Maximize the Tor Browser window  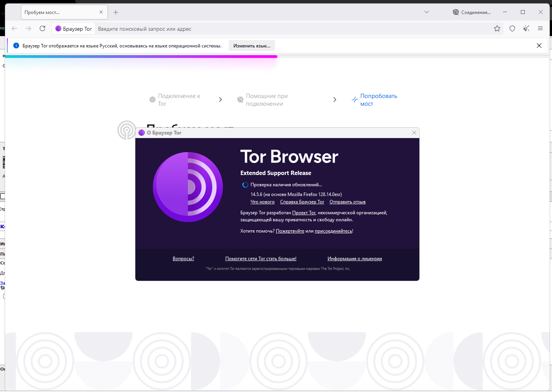pos(523,12)
